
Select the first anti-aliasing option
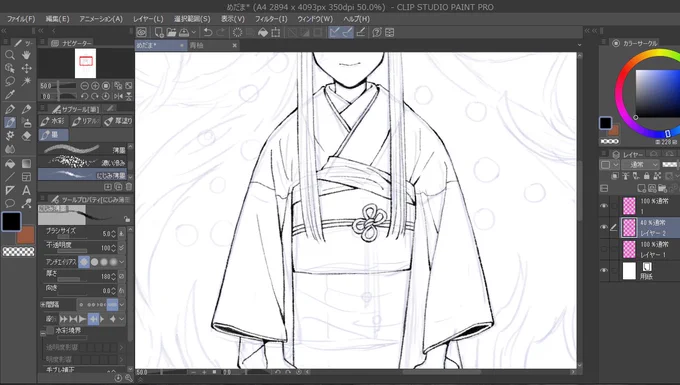84,262
